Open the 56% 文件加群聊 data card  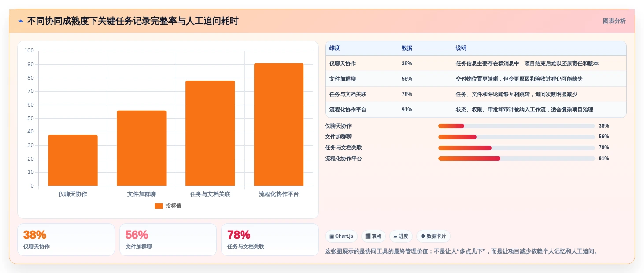click(x=168, y=240)
